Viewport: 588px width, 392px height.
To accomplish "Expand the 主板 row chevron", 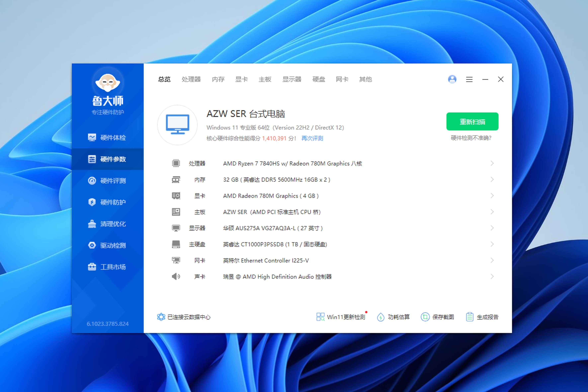I will click(x=492, y=212).
